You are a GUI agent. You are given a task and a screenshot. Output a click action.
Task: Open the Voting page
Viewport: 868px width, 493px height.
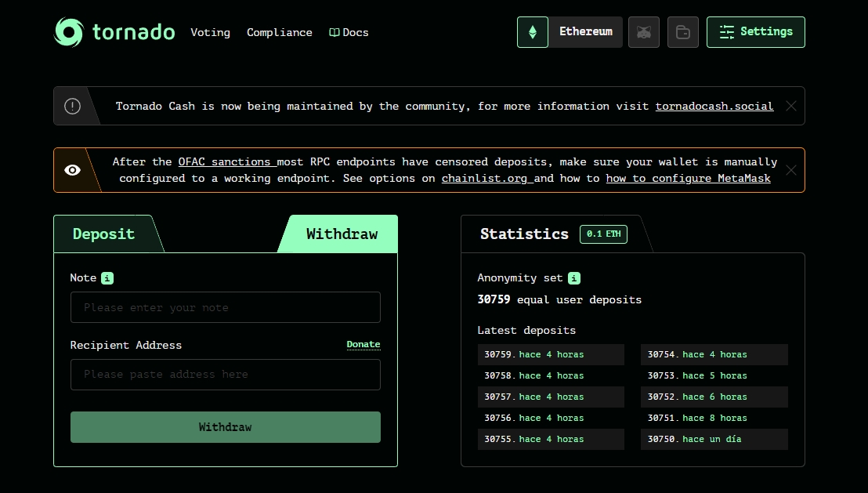pos(210,32)
